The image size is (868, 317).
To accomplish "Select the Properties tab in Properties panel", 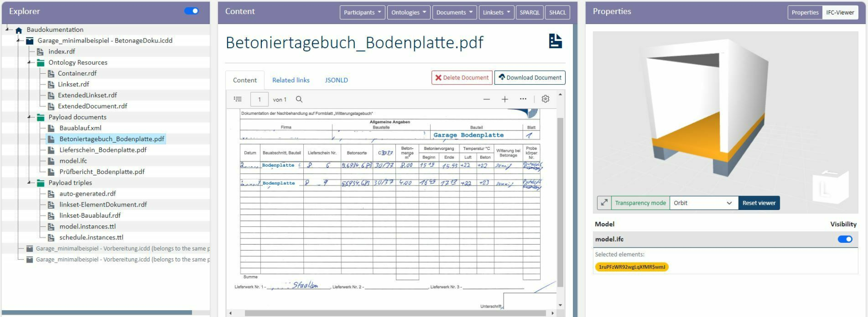I will click(x=805, y=13).
